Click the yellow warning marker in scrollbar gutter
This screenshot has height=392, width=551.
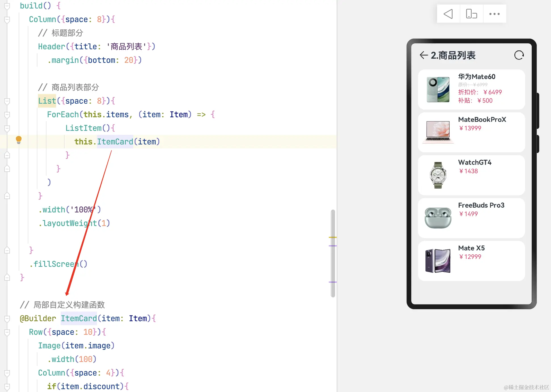point(333,237)
